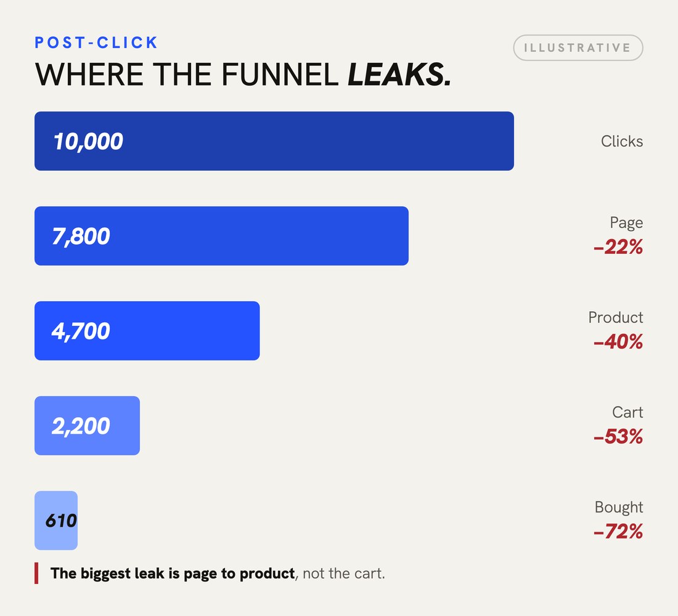Click the Clicks stage label
This screenshot has width=678, height=616.
[x=622, y=141]
